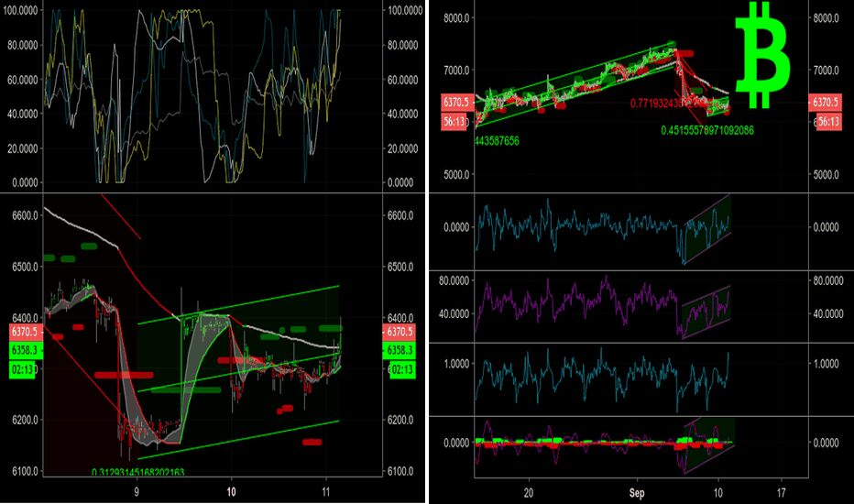Click 1.0000 on right chart indicator's left axis
This screenshot has width=854, height=504.
tap(457, 364)
